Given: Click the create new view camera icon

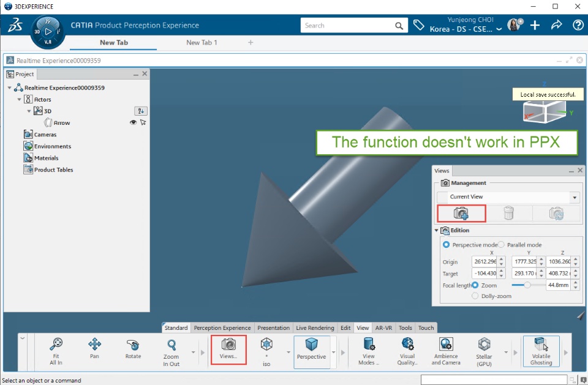Looking at the screenshot, I should (461, 213).
